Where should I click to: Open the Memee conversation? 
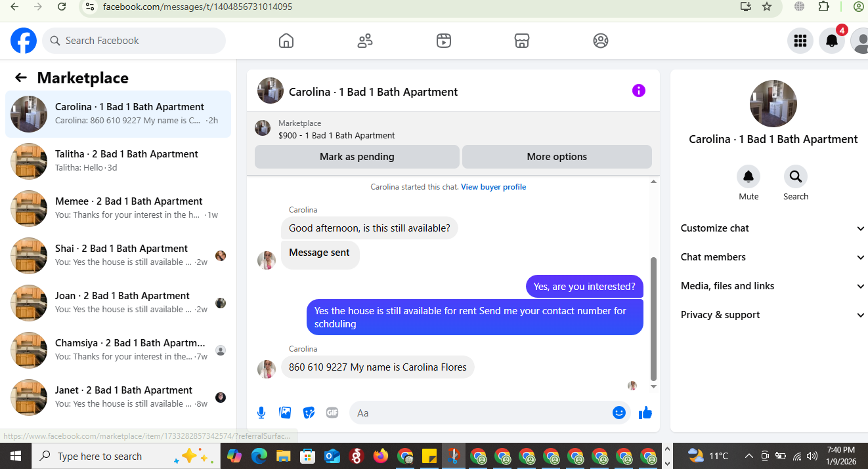118,209
